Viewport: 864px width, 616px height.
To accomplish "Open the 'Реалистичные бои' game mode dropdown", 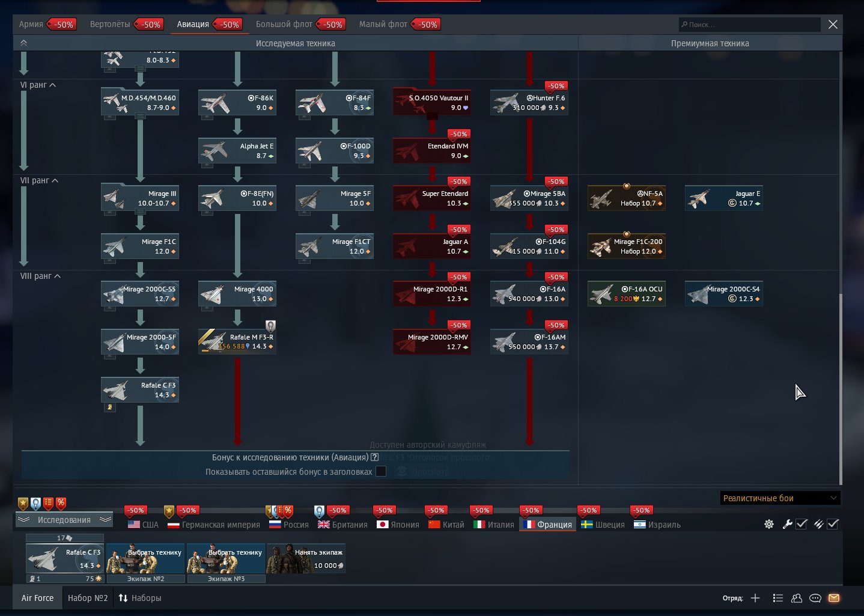I will 780,498.
